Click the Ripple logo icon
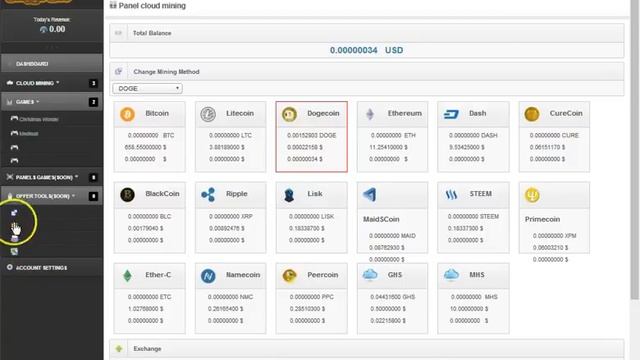The width and height of the screenshot is (640, 360). point(208,194)
